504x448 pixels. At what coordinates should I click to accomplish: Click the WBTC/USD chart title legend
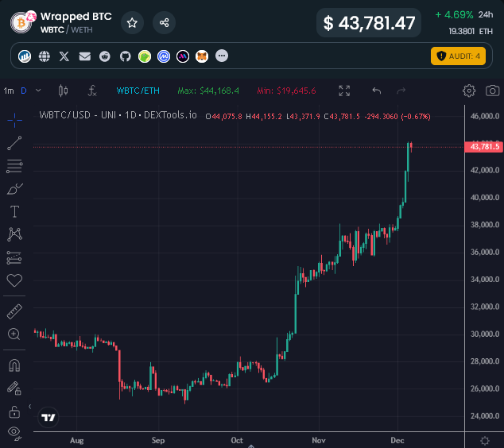tap(118, 115)
